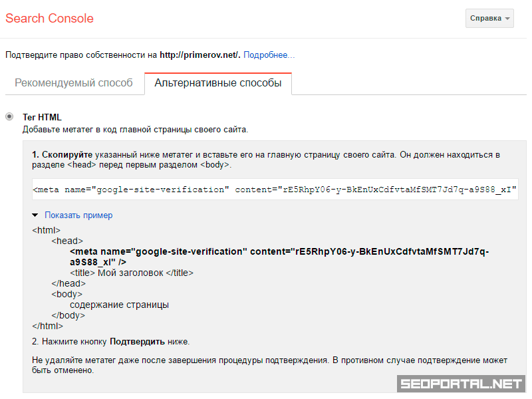Viewport: 532px width, 399px height.
Task: Click the содержание страницы example text
Action: tap(119, 305)
